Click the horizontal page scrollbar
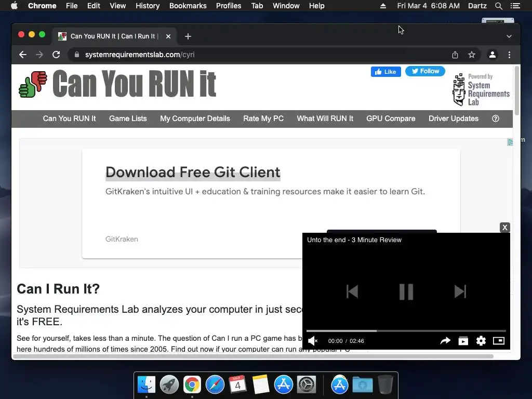Viewport: 532px width, 399px height. click(253, 356)
